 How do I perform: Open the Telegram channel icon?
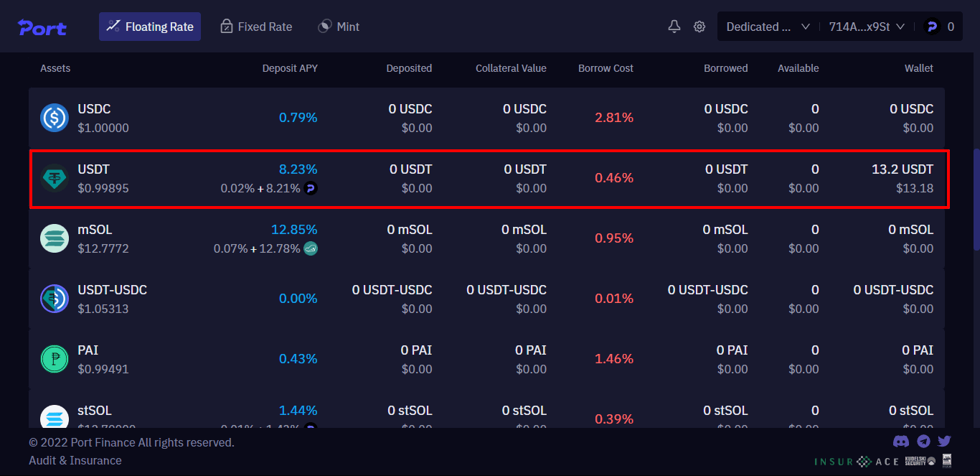pos(923,442)
